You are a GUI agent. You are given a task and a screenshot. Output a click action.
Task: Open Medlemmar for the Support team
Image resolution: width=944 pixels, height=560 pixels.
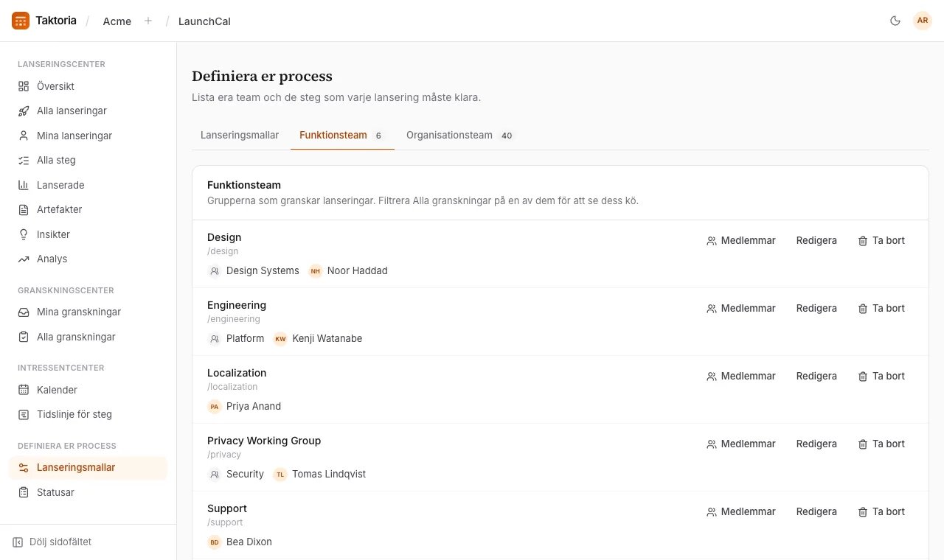pos(741,512)
